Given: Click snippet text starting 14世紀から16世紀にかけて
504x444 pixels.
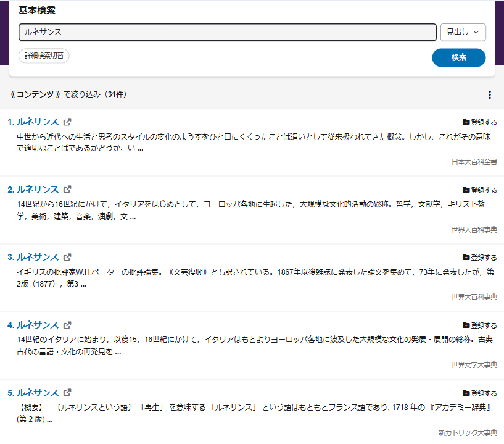Looking at the screenshot, I should [x=251, y=210].
